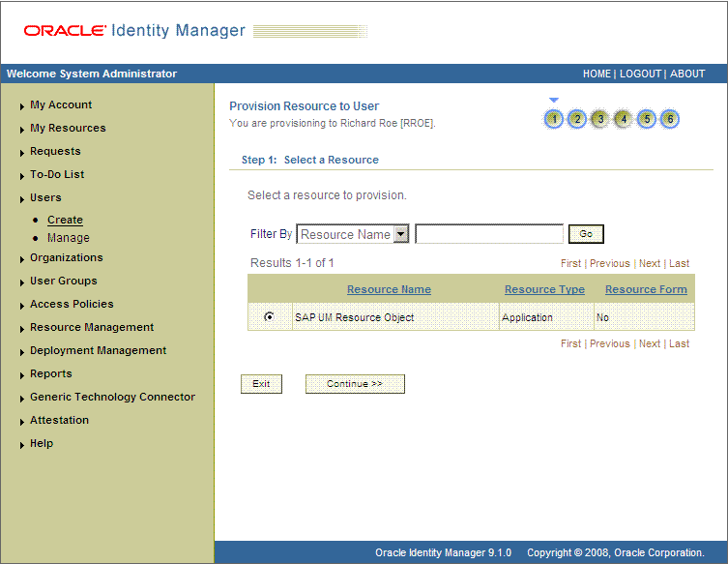Expand the Deployment Management arrow

pyautogui.click(x=22, y=352)
